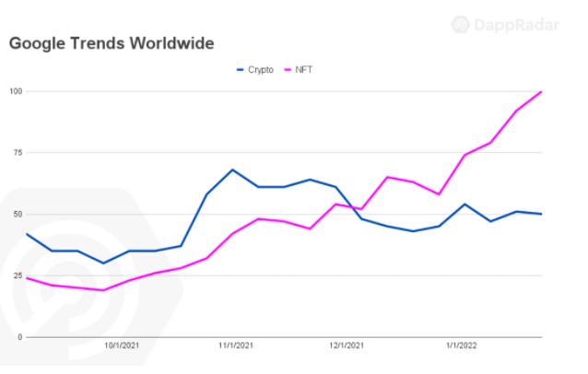Image resolution: width=588 pixels, height=374 pixels.
Task: Click the 75 label on the y-axis
Action: point(18,153)
